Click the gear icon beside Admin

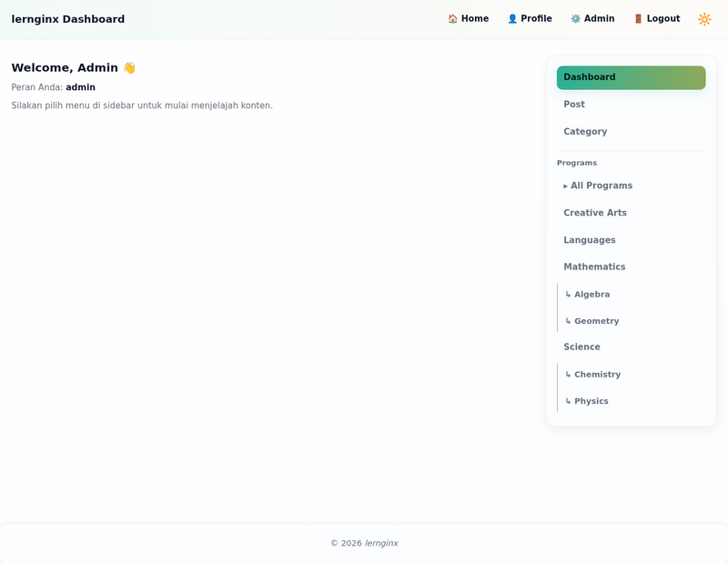[575, 18]
